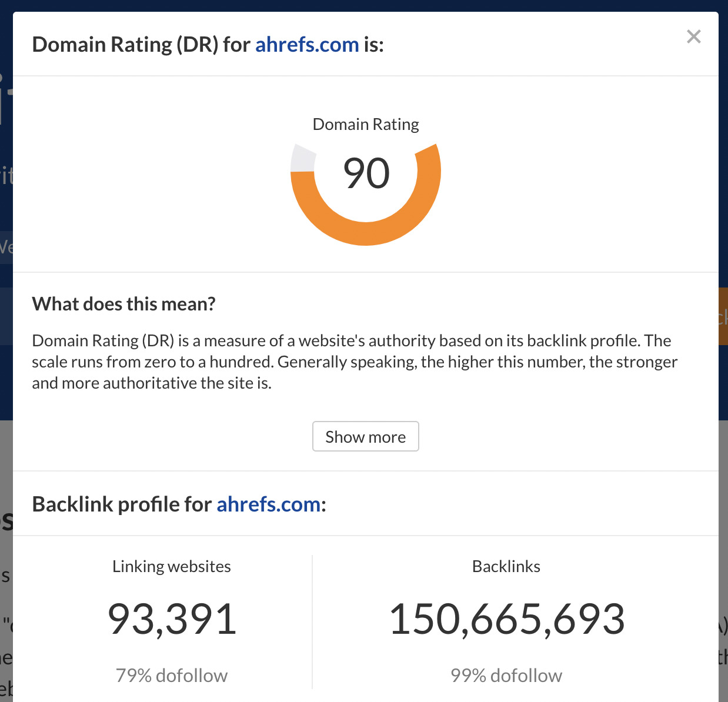Click the 79% dofollow label
The height and width of the screenshot is (702, 728).
click(x=171, y=675)
